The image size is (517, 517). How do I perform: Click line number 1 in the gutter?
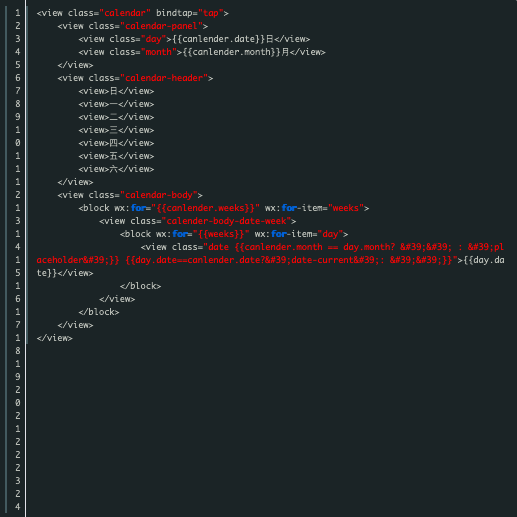tap(18, 13)
